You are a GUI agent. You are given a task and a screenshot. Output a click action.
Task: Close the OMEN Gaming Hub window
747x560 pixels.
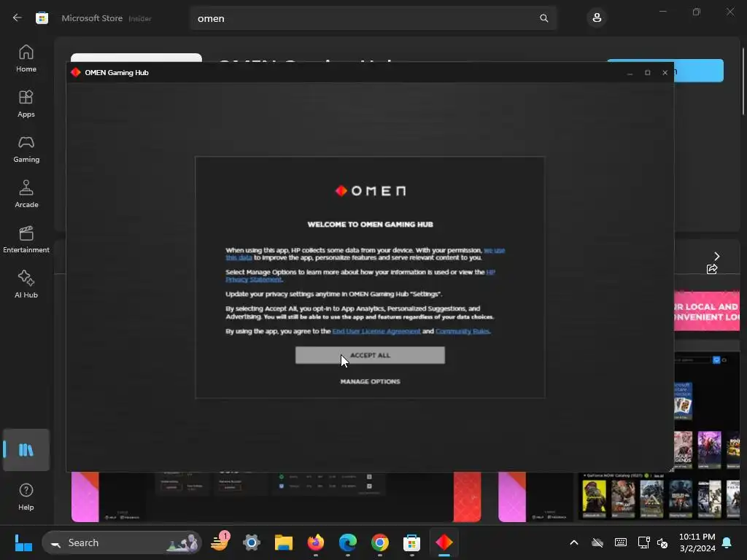(665, 73)
